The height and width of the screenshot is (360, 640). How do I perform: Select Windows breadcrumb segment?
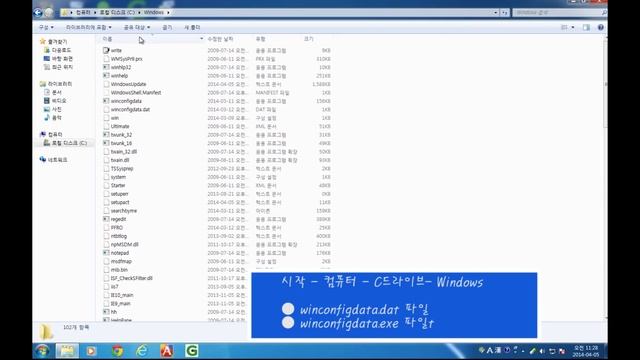pos(153,13)
